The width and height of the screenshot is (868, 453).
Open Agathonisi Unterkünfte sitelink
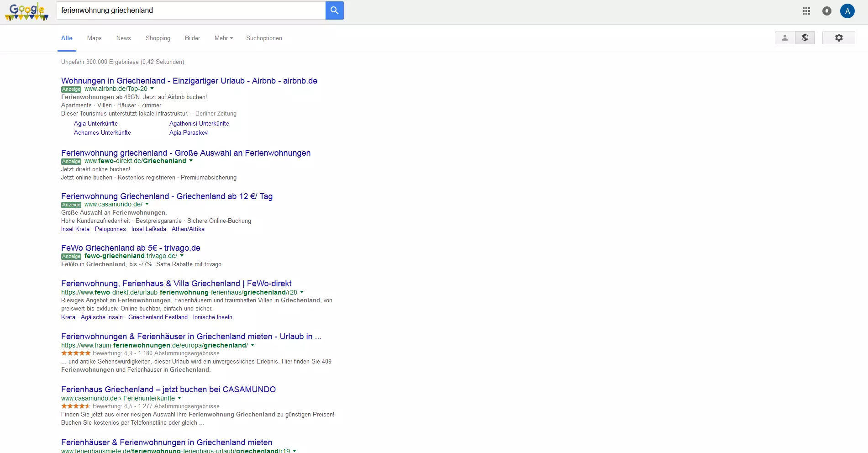(199, 124)
